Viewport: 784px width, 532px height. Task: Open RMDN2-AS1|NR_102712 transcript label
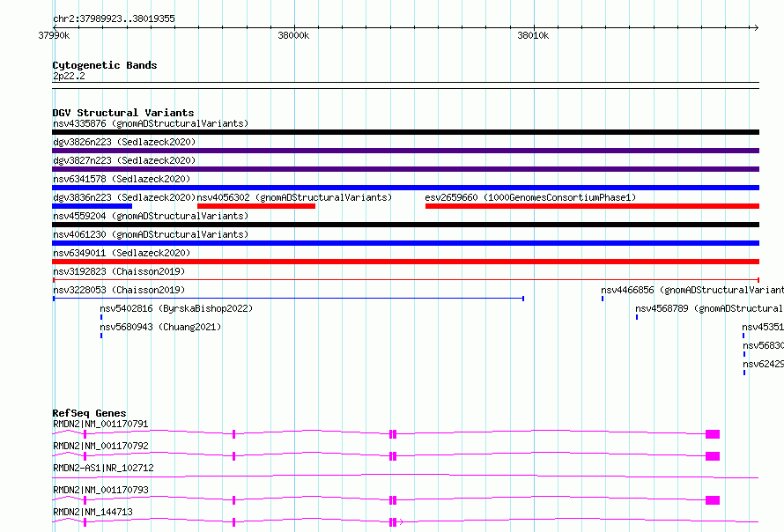[103, 468]
